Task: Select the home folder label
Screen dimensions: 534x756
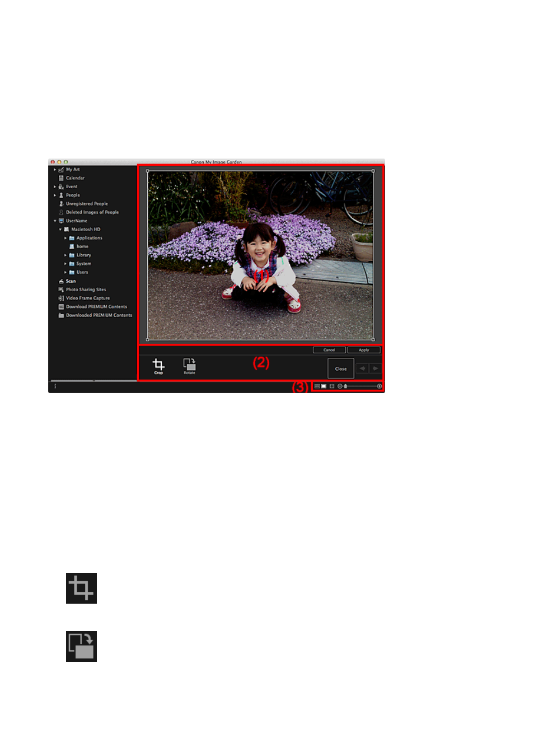Action: click(x=82, y=246)
